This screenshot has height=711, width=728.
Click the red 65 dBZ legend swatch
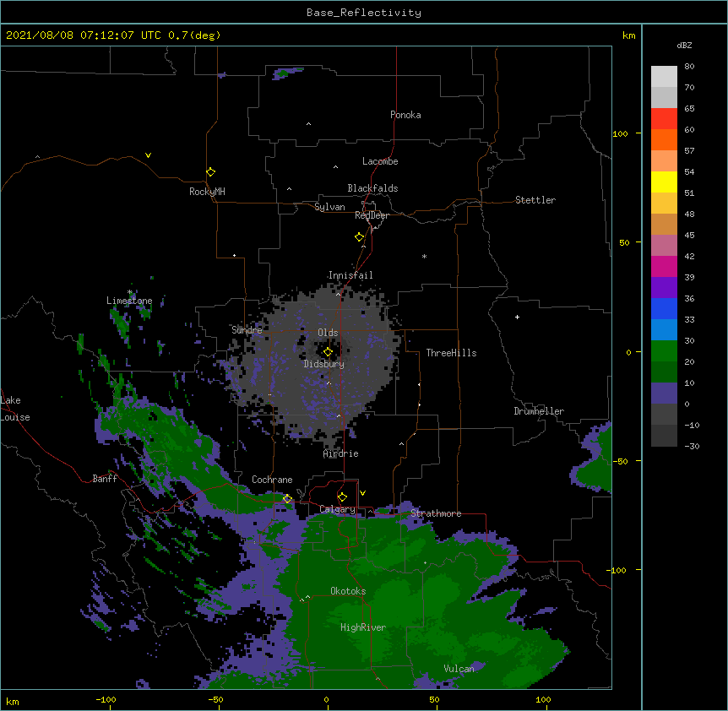click(x=664, y=118)
